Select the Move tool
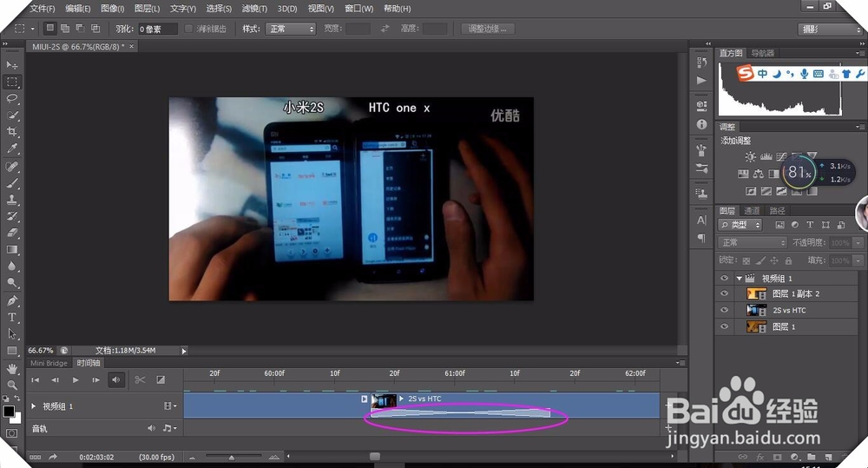The image size is (868, 468). click(x=11, y=65)
